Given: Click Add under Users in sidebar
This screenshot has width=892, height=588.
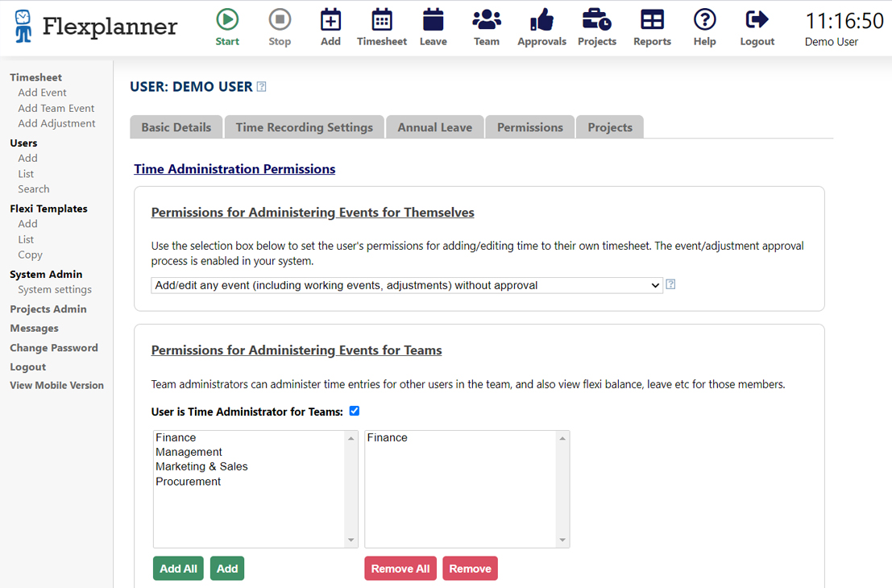Looking at the screenshot, I should point(27,158).
